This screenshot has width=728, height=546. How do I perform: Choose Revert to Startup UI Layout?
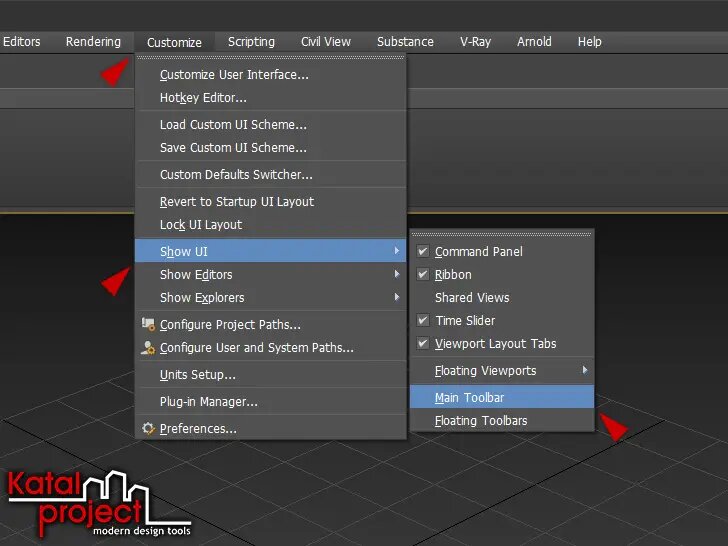click(271, 202)
